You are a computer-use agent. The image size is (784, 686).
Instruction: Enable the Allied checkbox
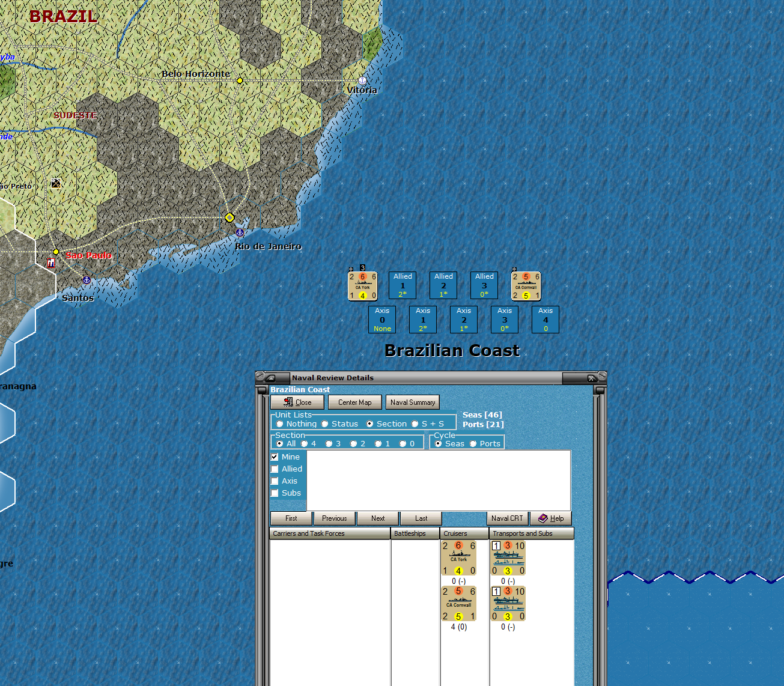(275, 469)
